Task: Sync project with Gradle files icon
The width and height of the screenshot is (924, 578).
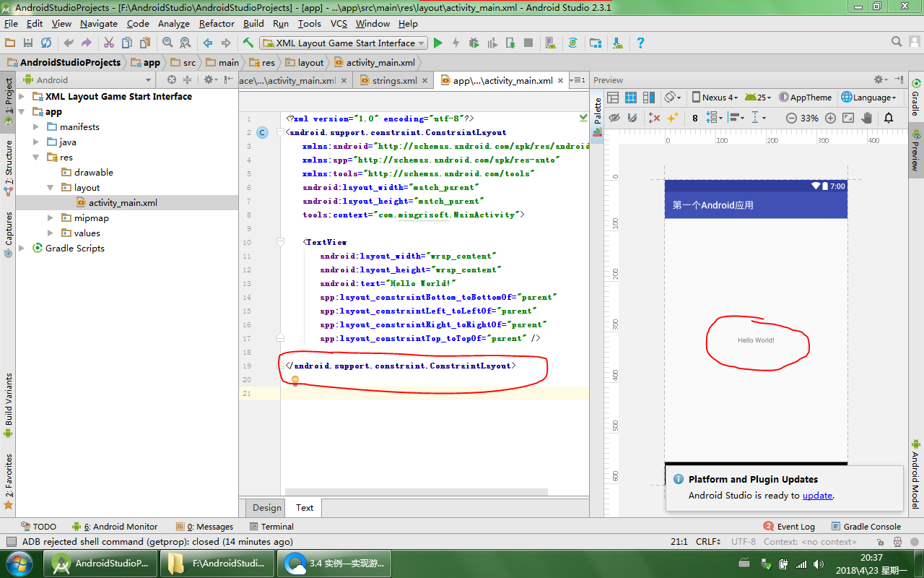Action: coord(572,43)
